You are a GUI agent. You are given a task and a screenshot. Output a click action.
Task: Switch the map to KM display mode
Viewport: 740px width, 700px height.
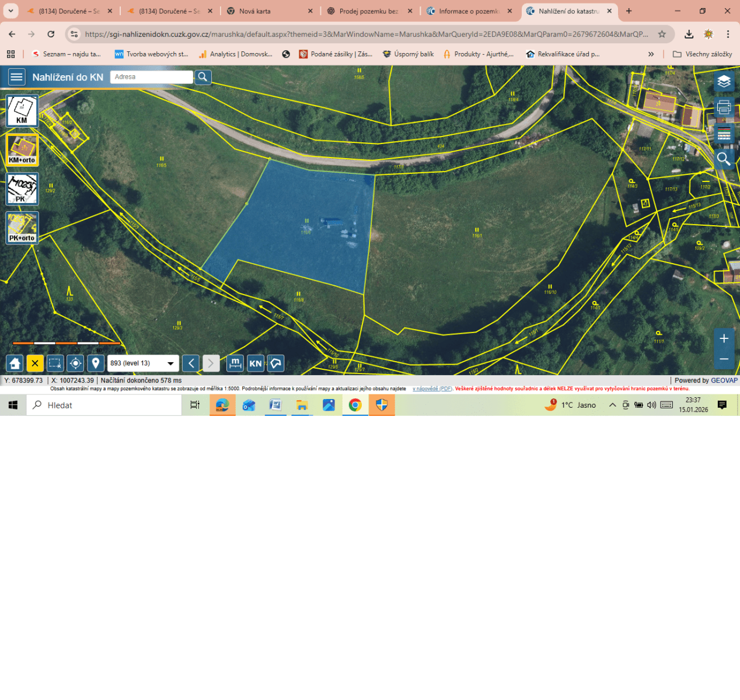tap(22, 111)
